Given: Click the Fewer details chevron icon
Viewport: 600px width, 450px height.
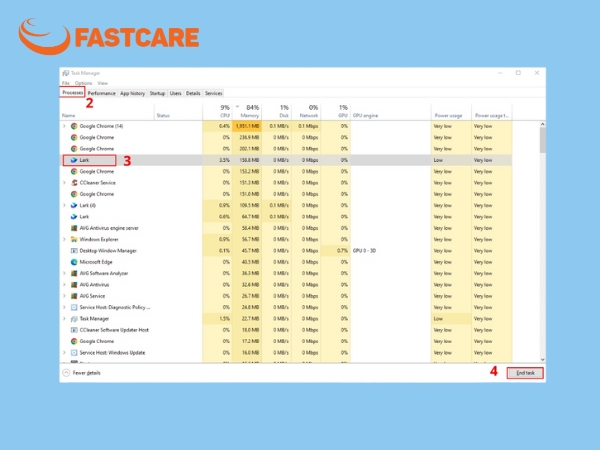Looking at the screenshot, I should pos(66,373).
